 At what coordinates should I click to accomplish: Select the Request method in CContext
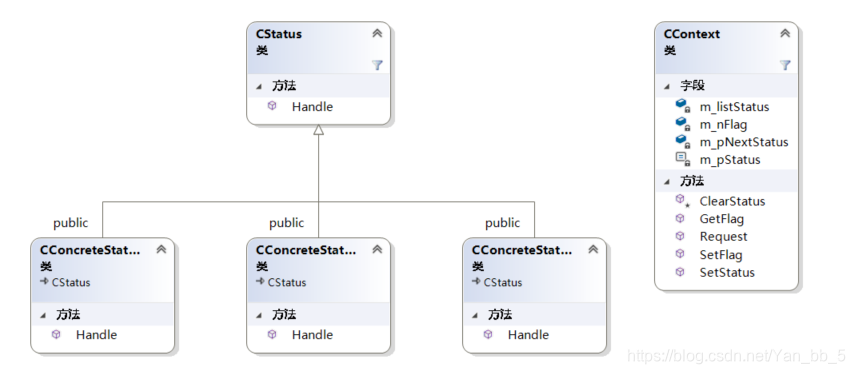pos(725,237)
